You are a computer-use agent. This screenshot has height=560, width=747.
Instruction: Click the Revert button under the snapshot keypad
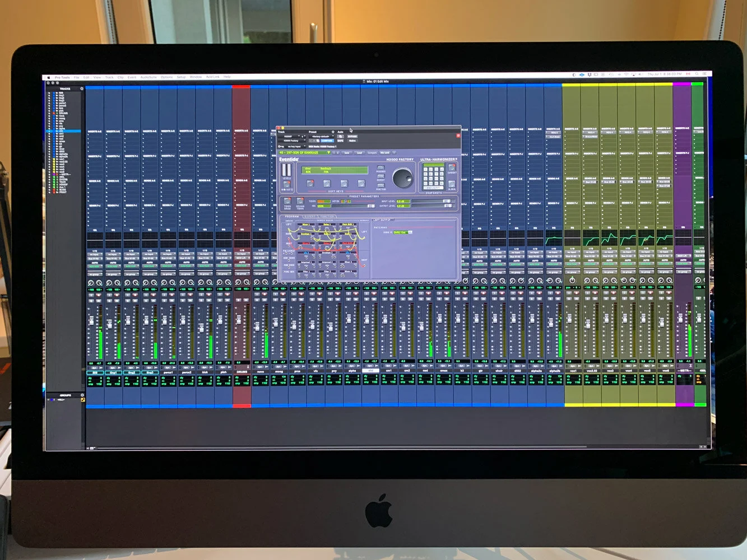coord(434,188)
